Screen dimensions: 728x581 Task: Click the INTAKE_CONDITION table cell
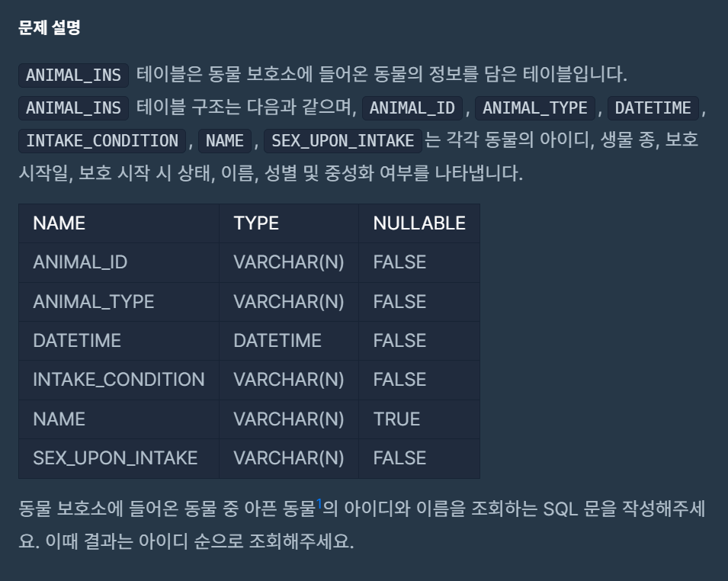(118, 380)
